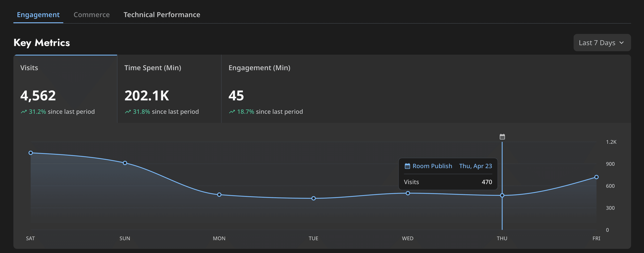Click the SAT axis label
Screen dimensions: 644x253
coord(30,239)
